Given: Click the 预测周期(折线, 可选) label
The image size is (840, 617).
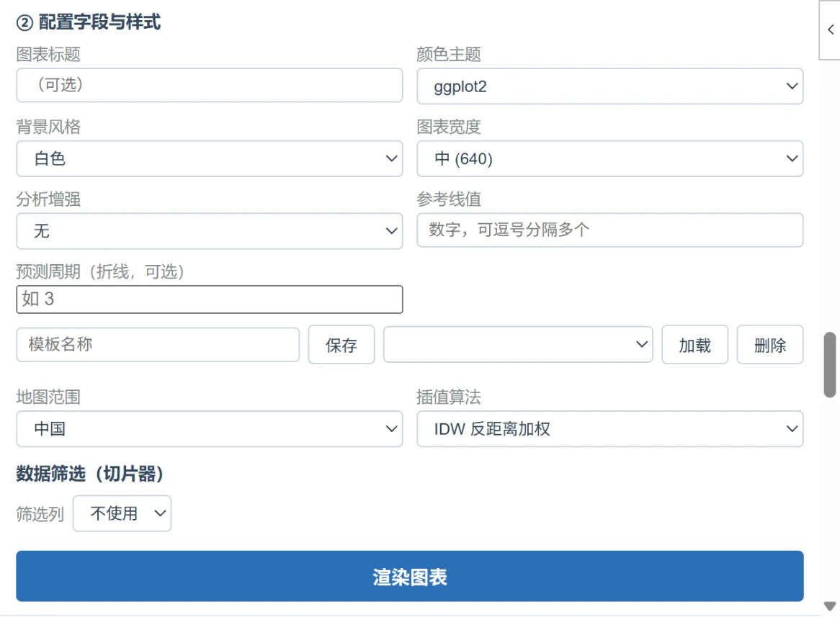Looking at the screenshot, I should pyautogui.click(x=100, y=271).
